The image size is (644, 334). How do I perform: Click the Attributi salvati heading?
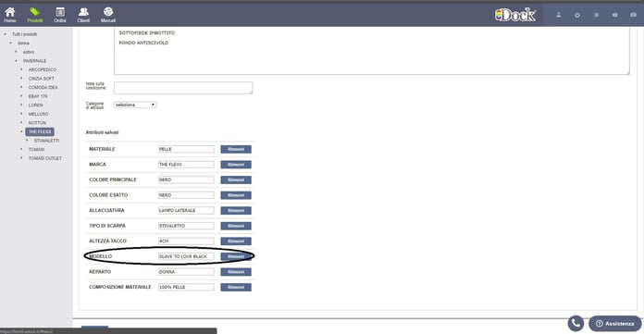(102, 132)
